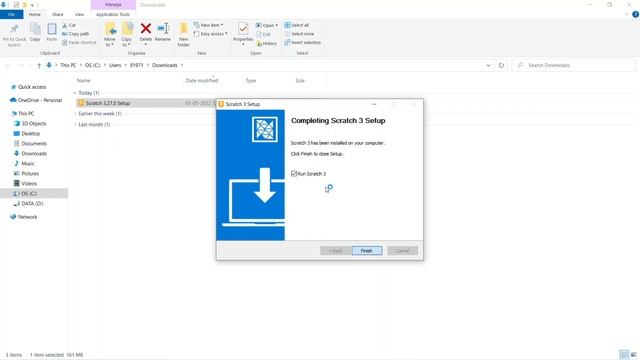
Task: Click the Rename icon
Action: click(x=163, y=29)
